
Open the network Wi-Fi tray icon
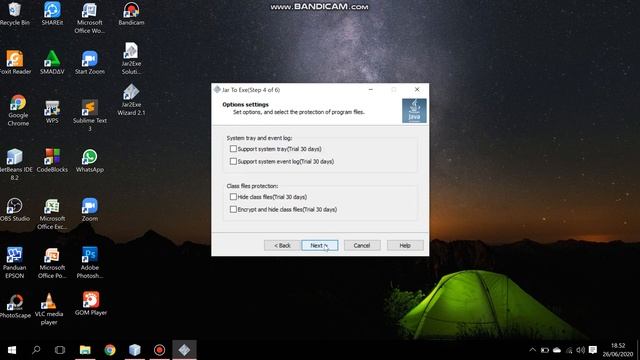pos(569,350)
